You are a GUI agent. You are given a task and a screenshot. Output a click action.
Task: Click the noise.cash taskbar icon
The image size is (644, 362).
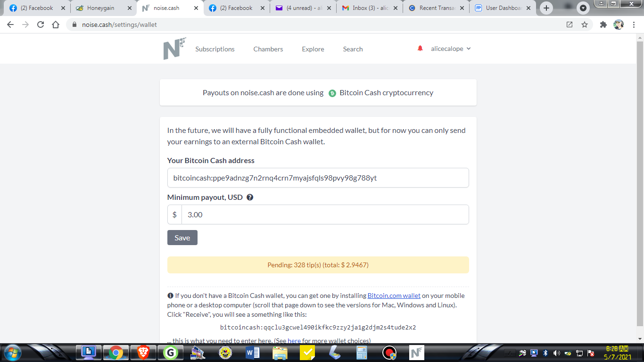tap(417, 353)
